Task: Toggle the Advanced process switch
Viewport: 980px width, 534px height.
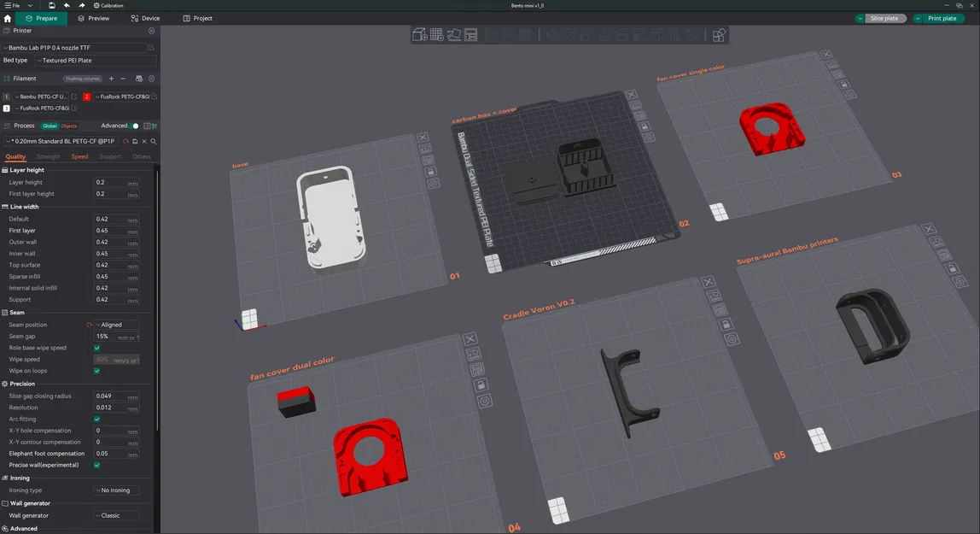Action: point(134,125)
